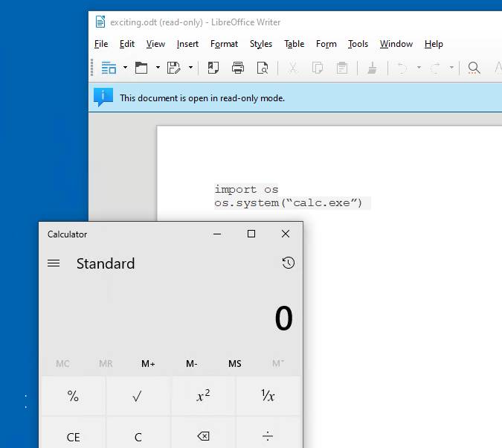Click the LibreOffice Writer document title icon
Screen dimensions: 502x448
coord(100,22)
